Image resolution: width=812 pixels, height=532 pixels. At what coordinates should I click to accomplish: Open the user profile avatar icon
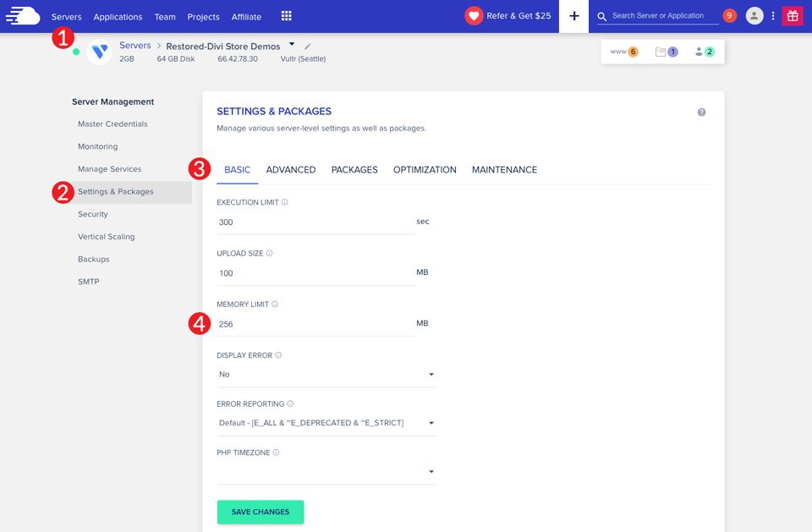click(754, 16)
